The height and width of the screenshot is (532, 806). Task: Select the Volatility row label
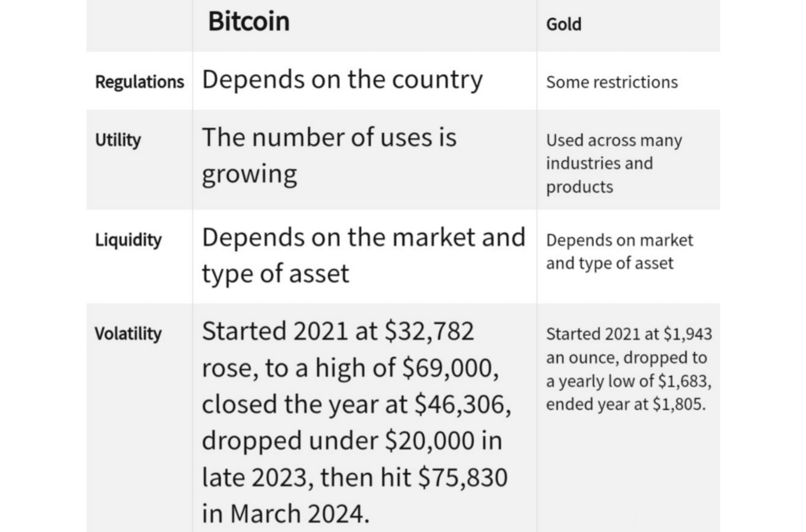click(x=128, y=333)
